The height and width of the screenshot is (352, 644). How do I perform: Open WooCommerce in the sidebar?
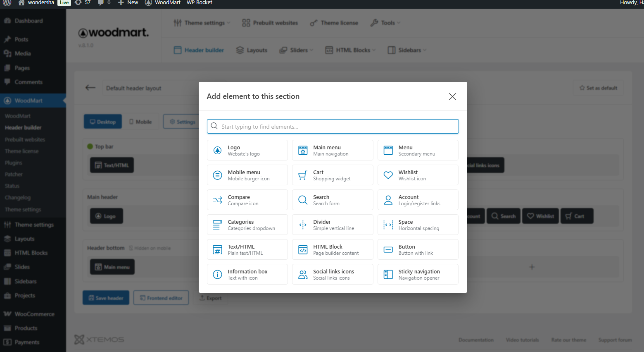click(34, 314)
